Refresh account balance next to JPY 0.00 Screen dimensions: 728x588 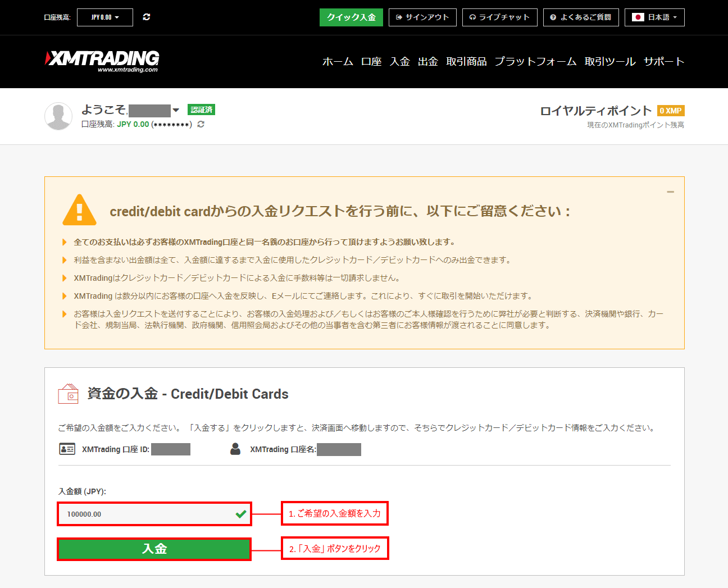click(201, 124)
